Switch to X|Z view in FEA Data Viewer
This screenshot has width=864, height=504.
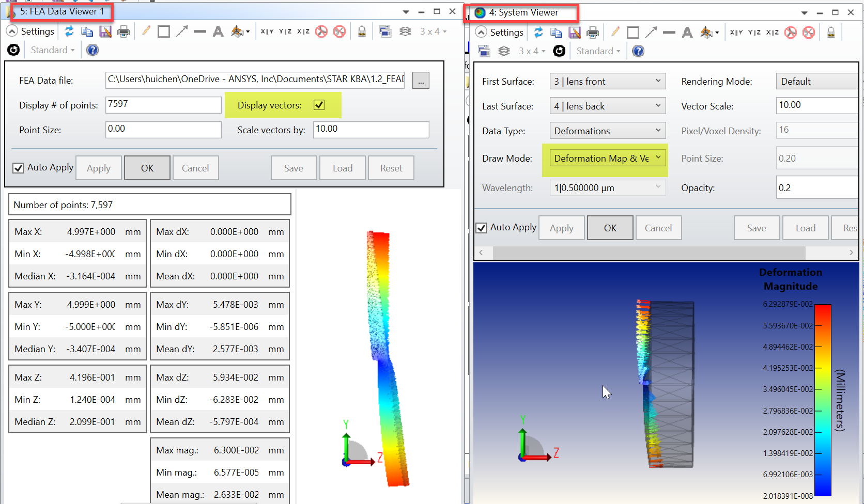point(303,31)
